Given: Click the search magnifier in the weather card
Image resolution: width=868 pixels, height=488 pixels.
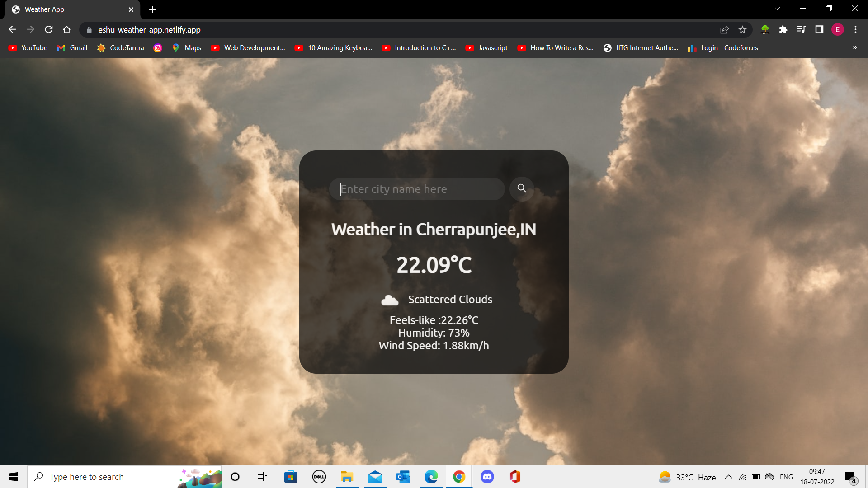Looking at the screenshot, I should point(522,189).
